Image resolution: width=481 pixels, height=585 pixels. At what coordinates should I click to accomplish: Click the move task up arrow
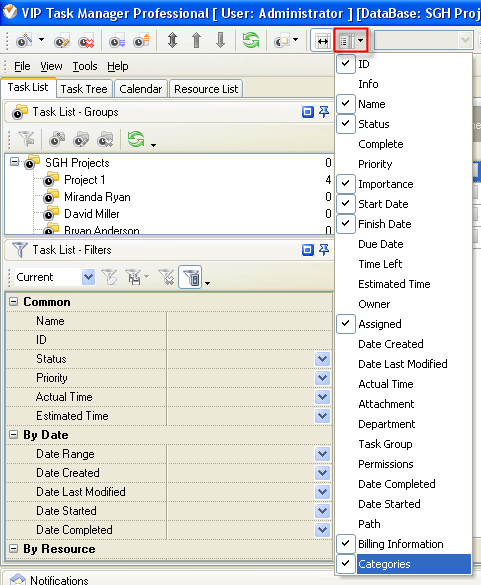coord(196,40)
